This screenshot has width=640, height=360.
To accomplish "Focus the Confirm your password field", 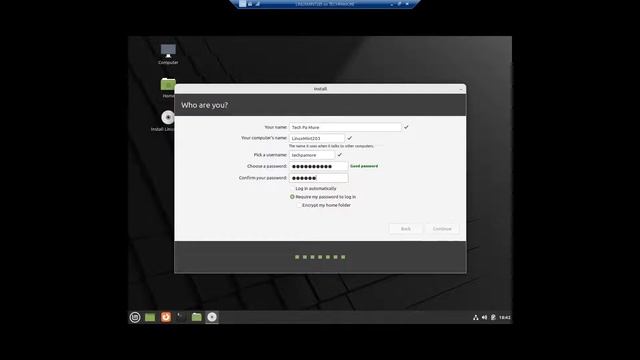I will 318,178.
